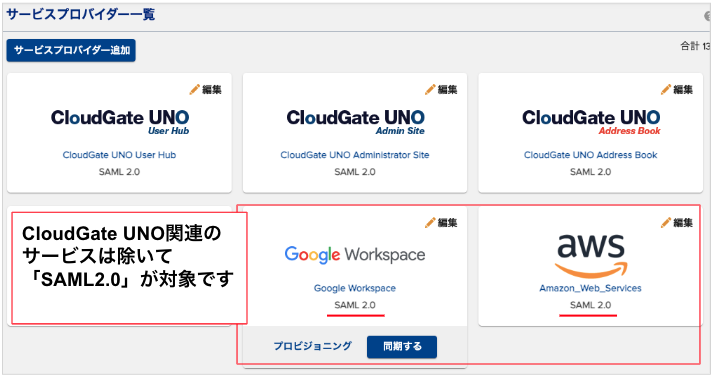The width and height of the screenshot is (714, 379).
Task: Click the aws logo
Action: pos(591,256)
